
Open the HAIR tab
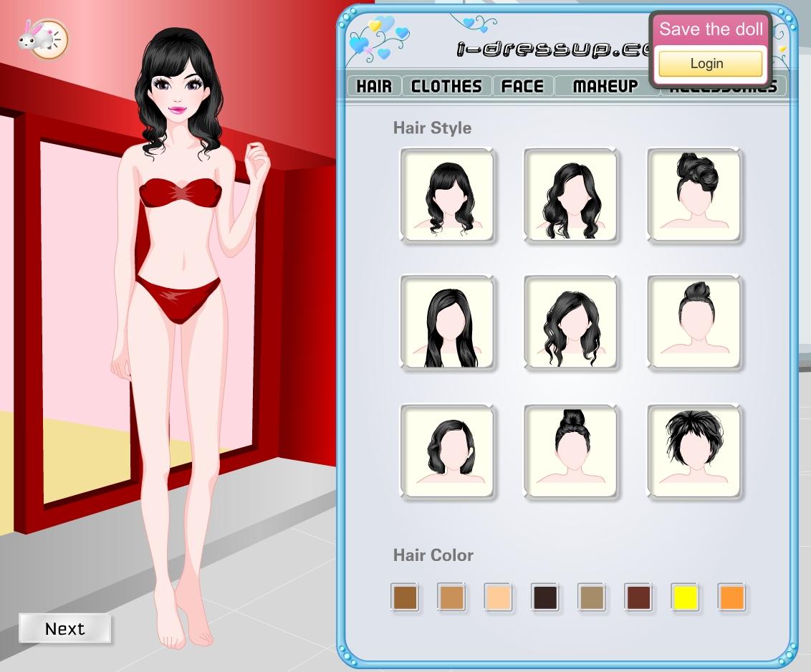point(374,87)
